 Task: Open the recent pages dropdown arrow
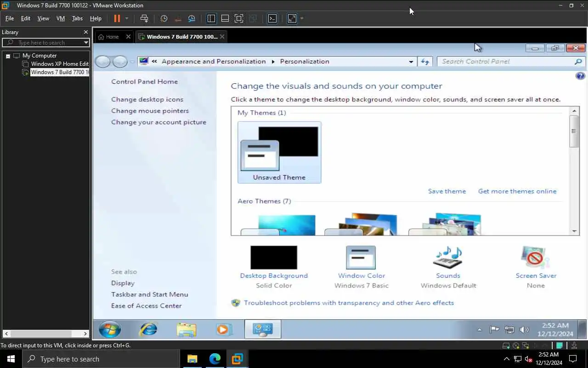(x=132, y=62)
